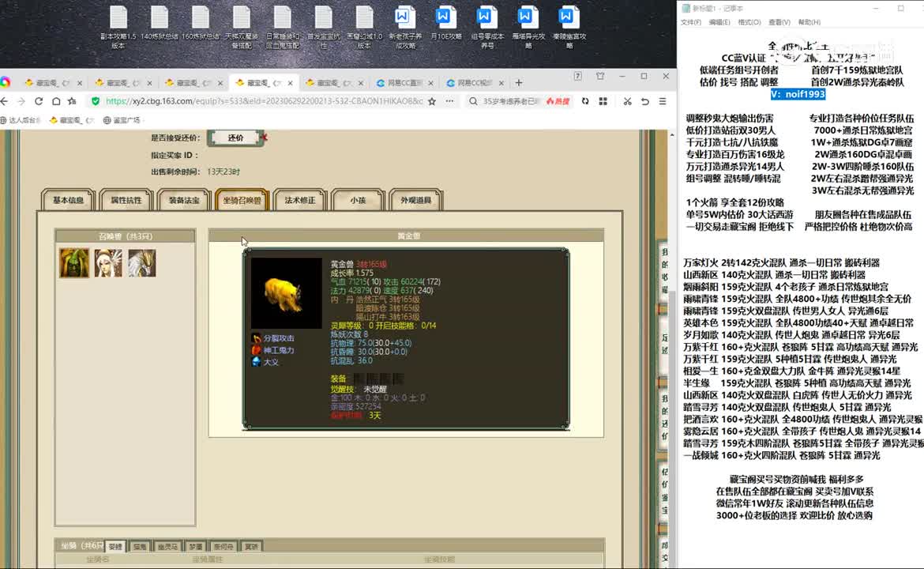The image size is (924, 569).
Task: Click the page vertical scrollbar up arrow
Action: click(x=672, y=136)
